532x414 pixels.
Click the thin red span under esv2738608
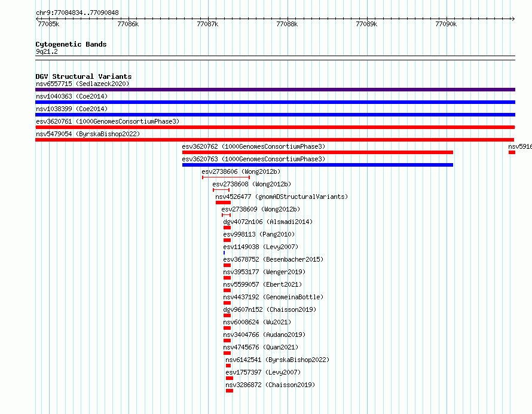(x=221, y=190)
